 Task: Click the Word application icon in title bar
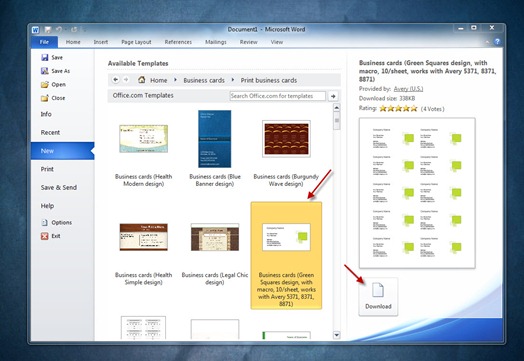pyautogui.click(x=36, y=30)
